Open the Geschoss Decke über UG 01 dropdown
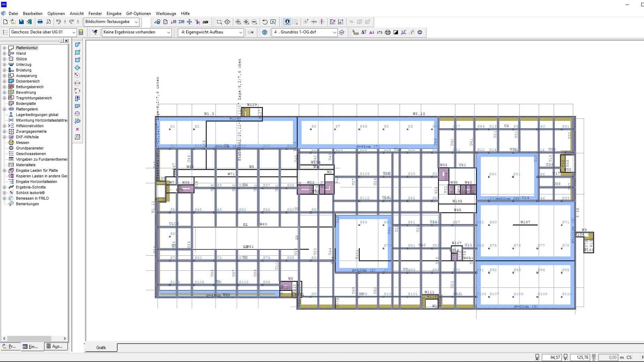The image size is (644, 362). pos(74,32)
